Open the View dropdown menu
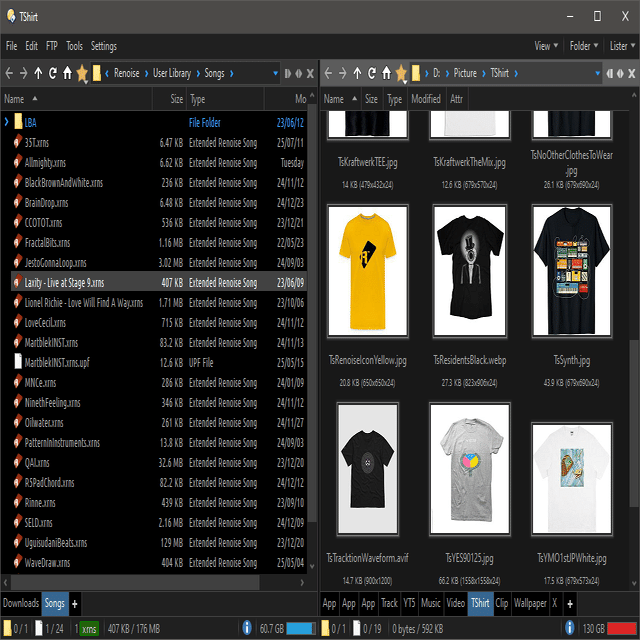640x640 pixels. (546, 46)
